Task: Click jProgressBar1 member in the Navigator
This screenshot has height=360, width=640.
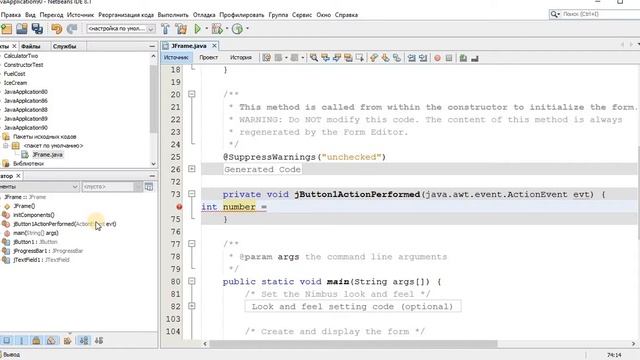Action: tap(48, 251)
